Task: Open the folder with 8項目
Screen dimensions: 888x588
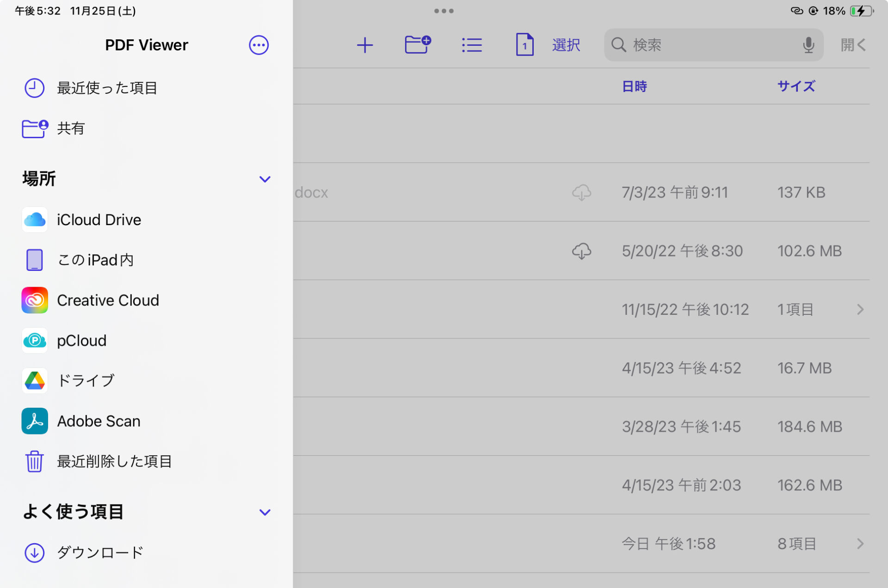Action: [x=860, y=544]
